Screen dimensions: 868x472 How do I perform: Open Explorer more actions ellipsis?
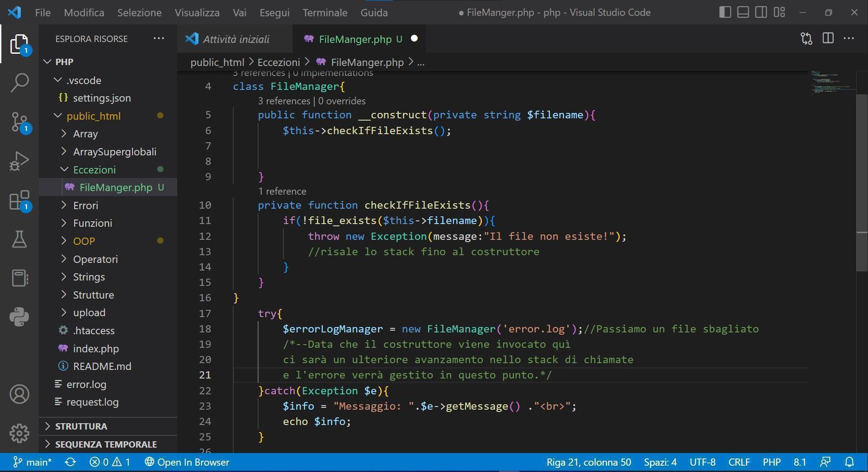pyautogui.click(x=159, y=38)
